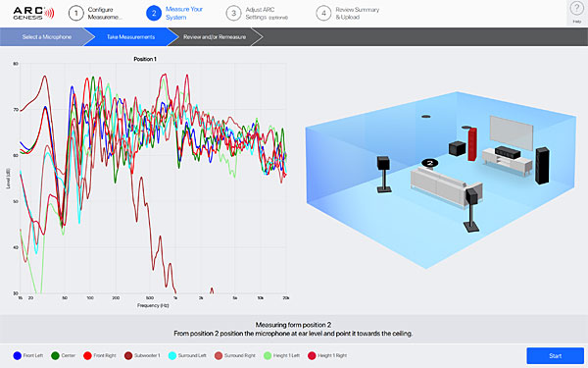Toggle Height 1 Left legend curve
The width and height of the screenshot is (588, 368).
coord(281,355)
